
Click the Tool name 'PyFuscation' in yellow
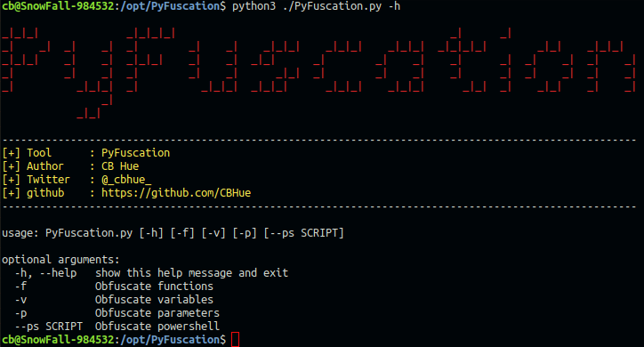coord(135,153)
